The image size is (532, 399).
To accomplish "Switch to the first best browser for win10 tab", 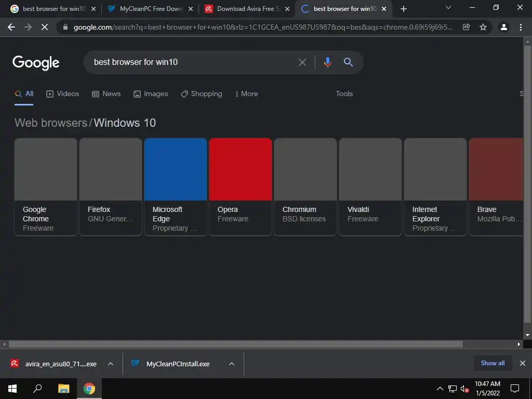I will tap(54, 9).
